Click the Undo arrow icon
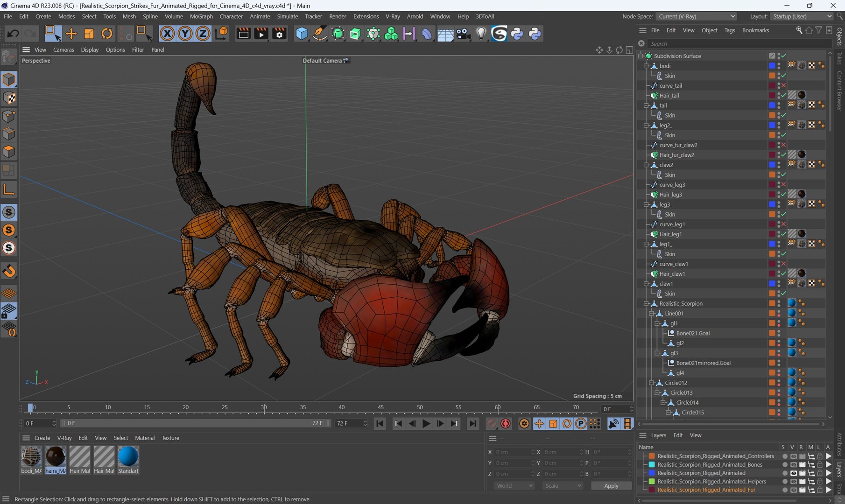The image size is (845, 504). tap(13, 34)
